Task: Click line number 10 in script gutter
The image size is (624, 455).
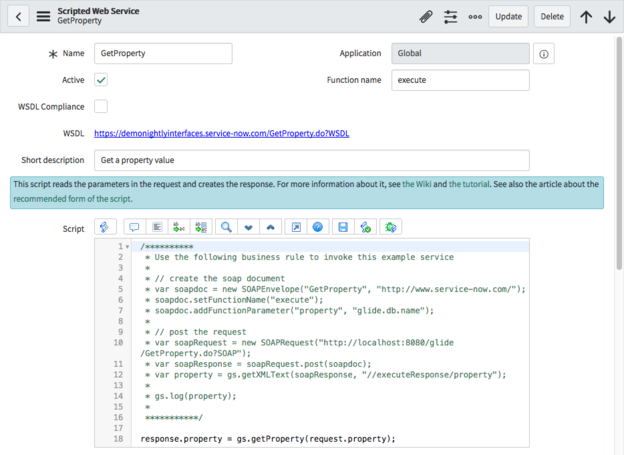Action: click(118, 343)
